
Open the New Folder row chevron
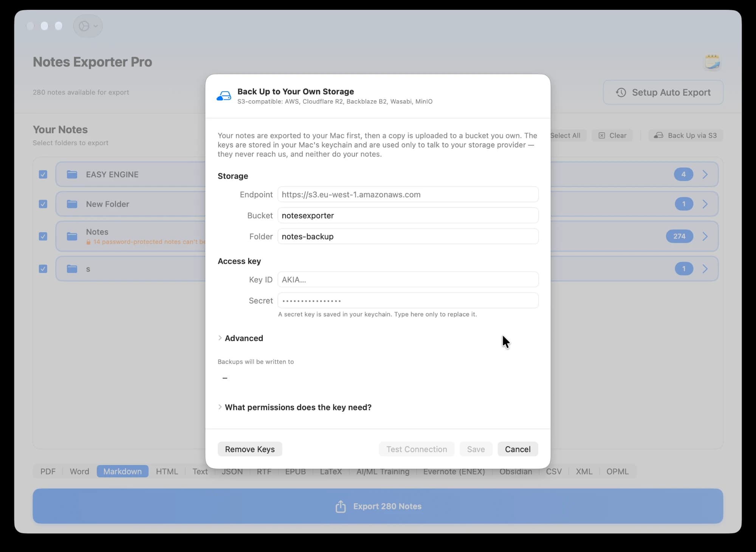click(x=705, y=204)
